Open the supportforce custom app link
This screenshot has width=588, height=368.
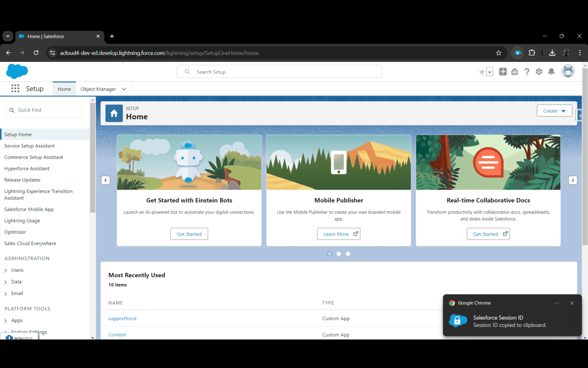[122, 318]
